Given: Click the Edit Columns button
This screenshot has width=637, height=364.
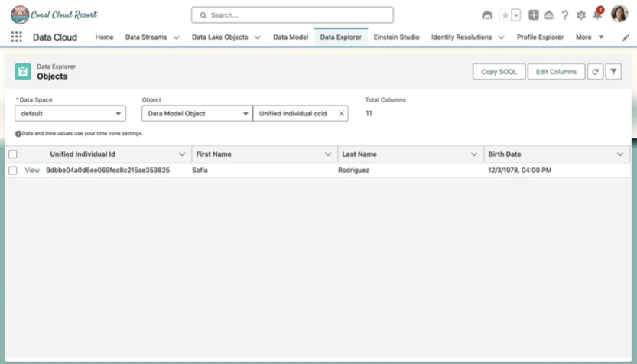Looking at the screenshot, I should [556, 72].
